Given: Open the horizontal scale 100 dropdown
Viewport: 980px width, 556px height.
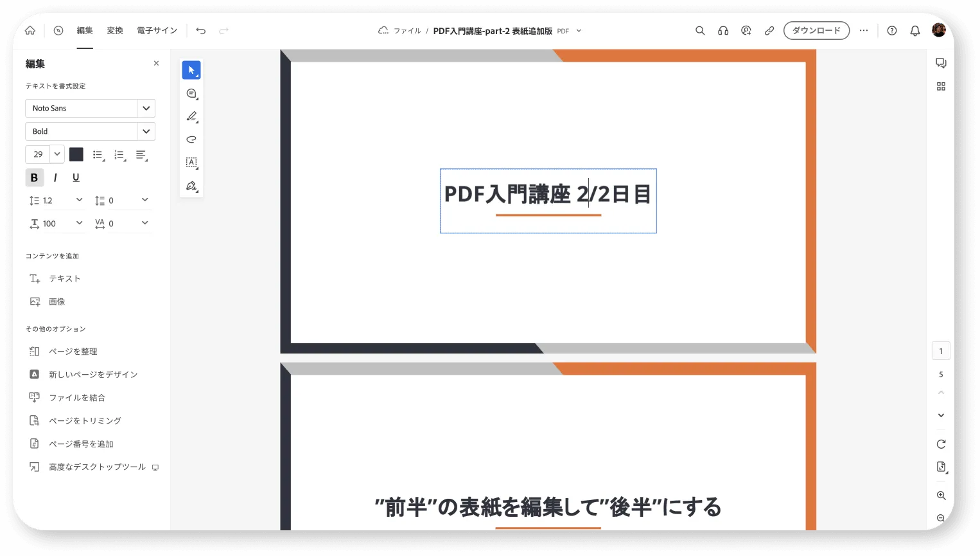Looking at the screenshot, I should pos(79,223).
